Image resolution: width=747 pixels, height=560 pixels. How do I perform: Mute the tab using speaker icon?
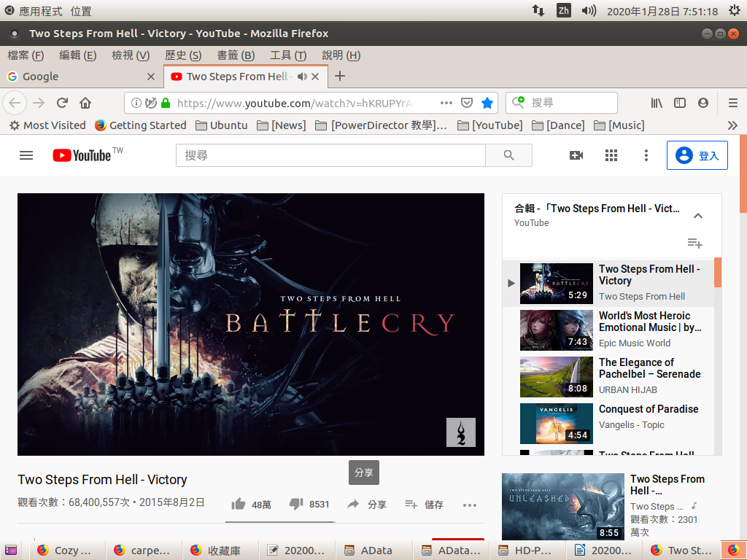point(302,77)
